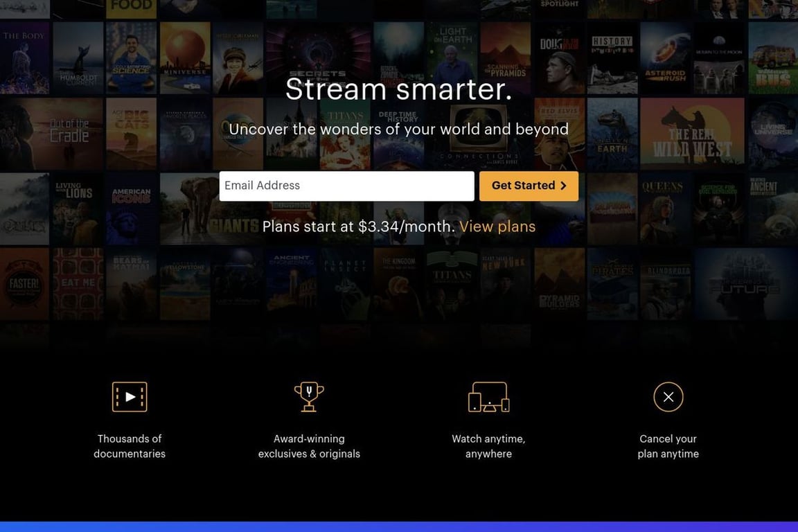Open the Queens poster
This screenshot has height=532, width=798.
(x=666, y=209)
